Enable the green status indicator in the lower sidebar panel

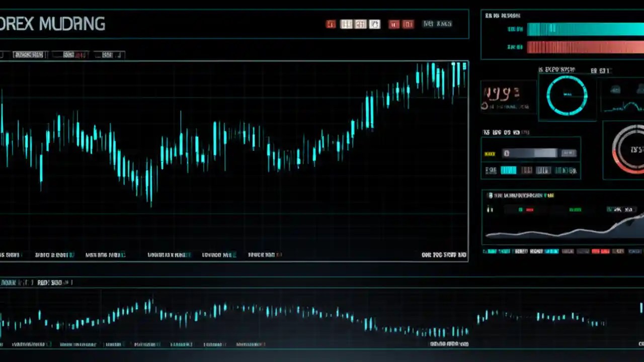(521, 210)
